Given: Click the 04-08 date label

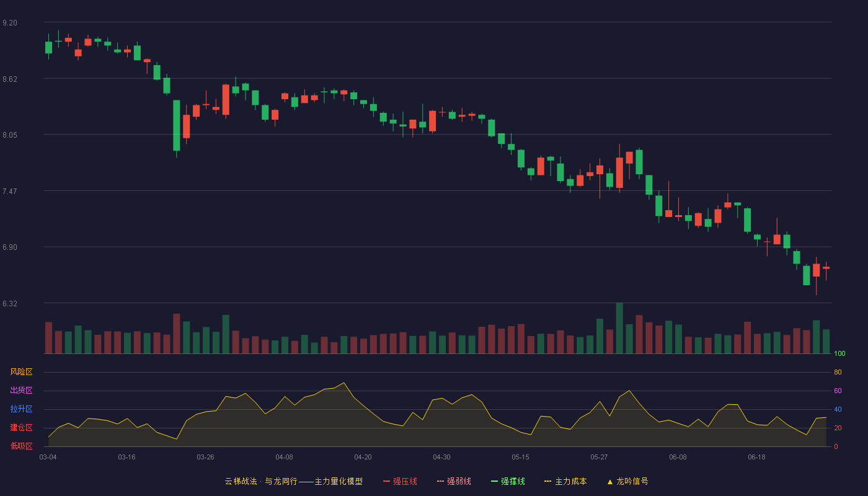Looking at the screenshot, I should [x=284, y=457].
